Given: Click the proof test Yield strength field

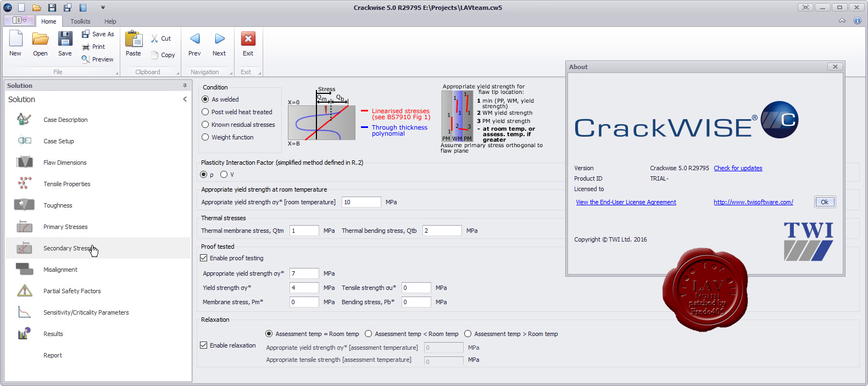Looking at the screenshot, I should click(304, 288).
